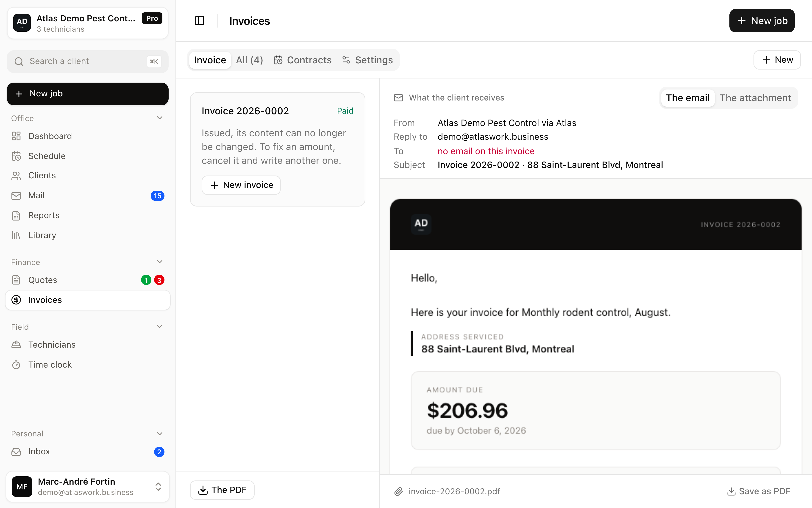Click the search magnifier icon
Image resolution: width=812 pixels, height=508 pixels.
pyautogui.click(x=19, y=61)
